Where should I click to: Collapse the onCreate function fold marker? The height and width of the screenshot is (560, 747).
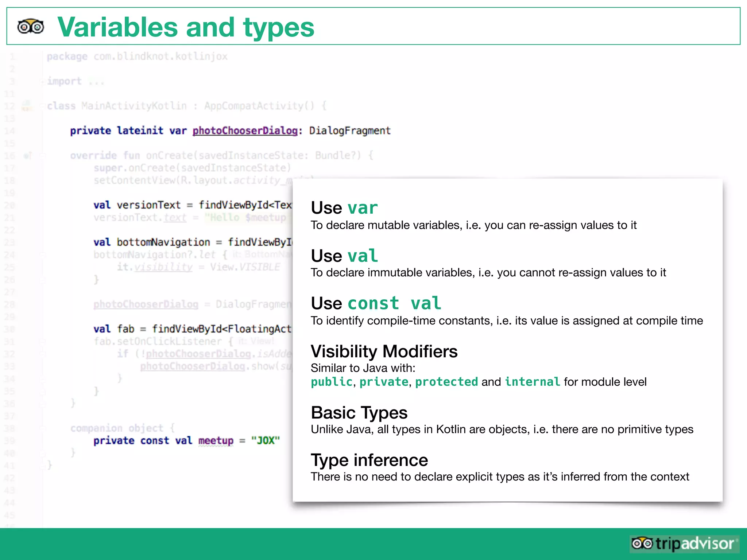(42, 156)
